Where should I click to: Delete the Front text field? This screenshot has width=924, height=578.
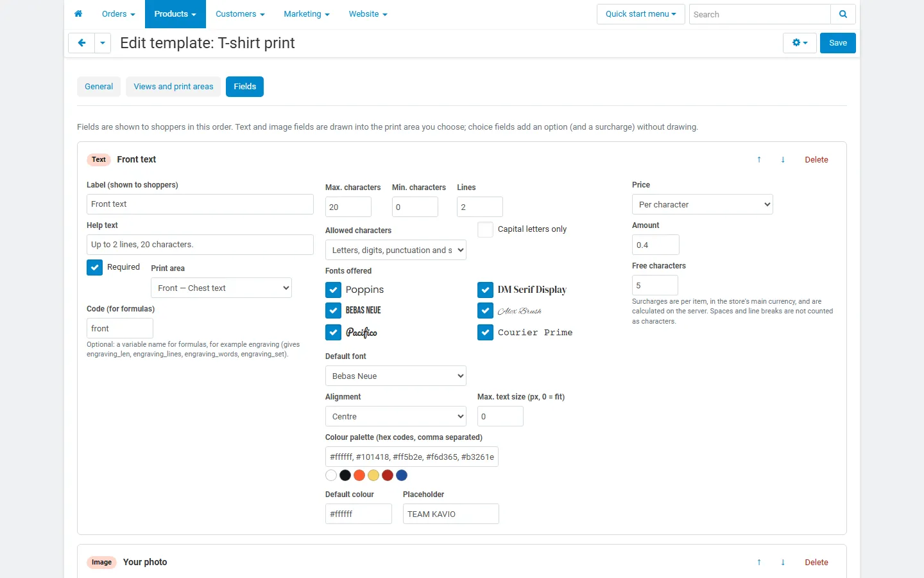[816, 159]
